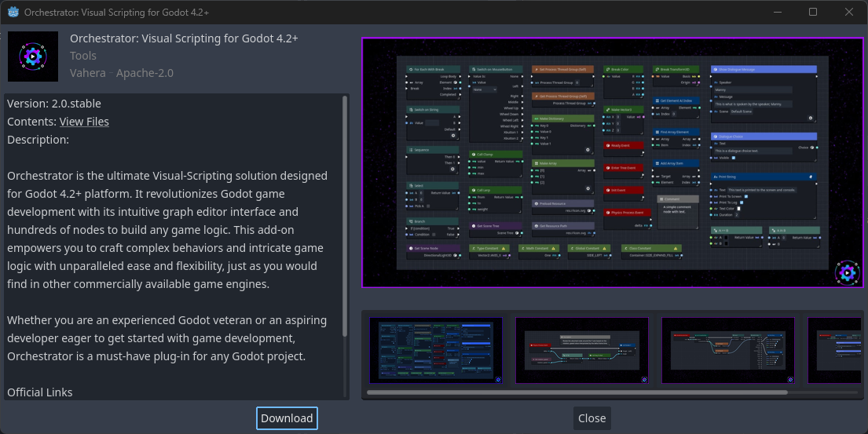
Task: Select the third preview thumbnail
Action: [x=728, y=351]
